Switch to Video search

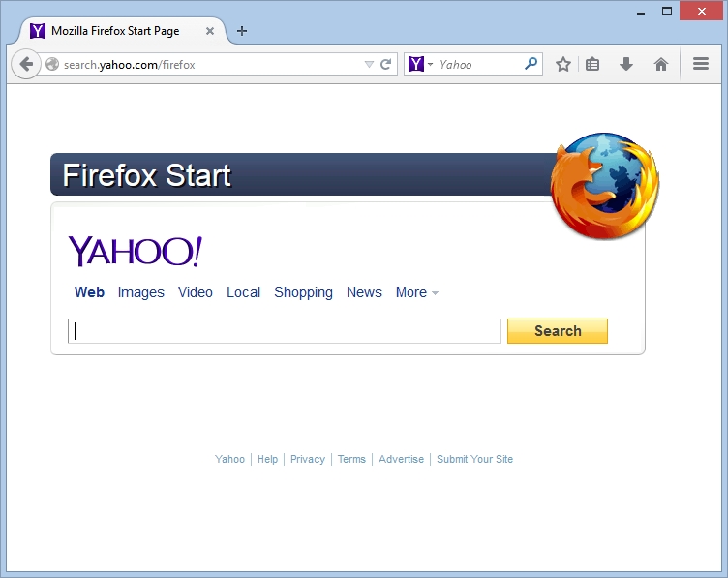tap(195, 292)
